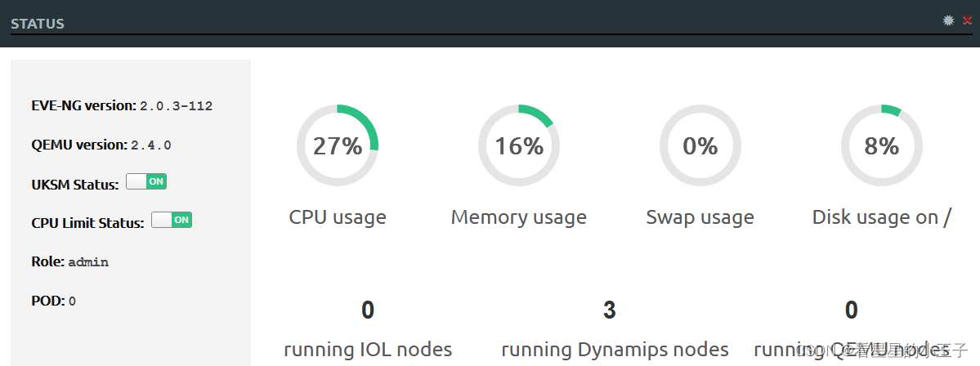Click the running IOL nodes count
The height and width of the screenshot is (366, 980).
click(x=368, y=310)
